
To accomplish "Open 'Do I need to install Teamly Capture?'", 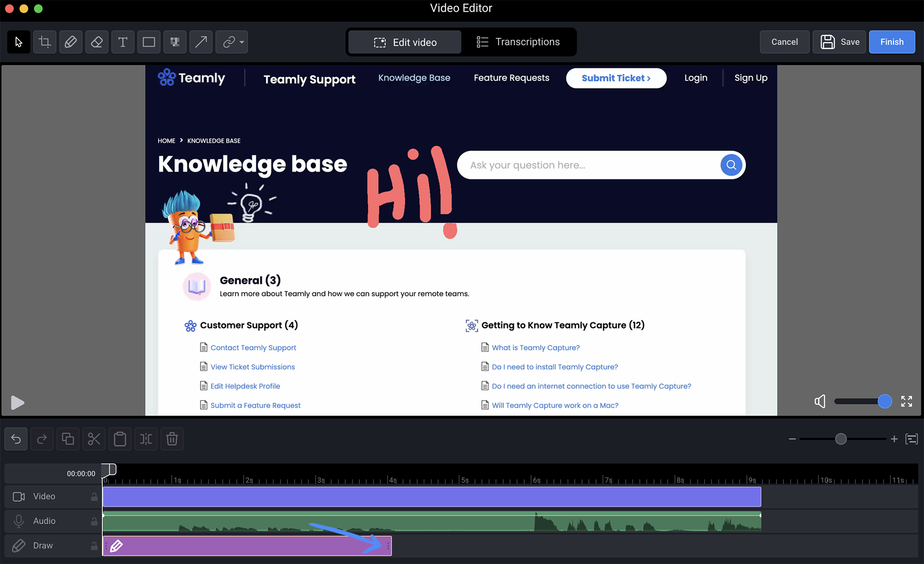I will [x=555, y=367].
